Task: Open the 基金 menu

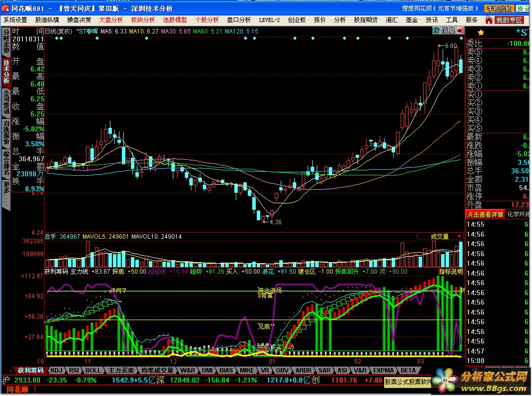Action: click(x=412, y=20)
